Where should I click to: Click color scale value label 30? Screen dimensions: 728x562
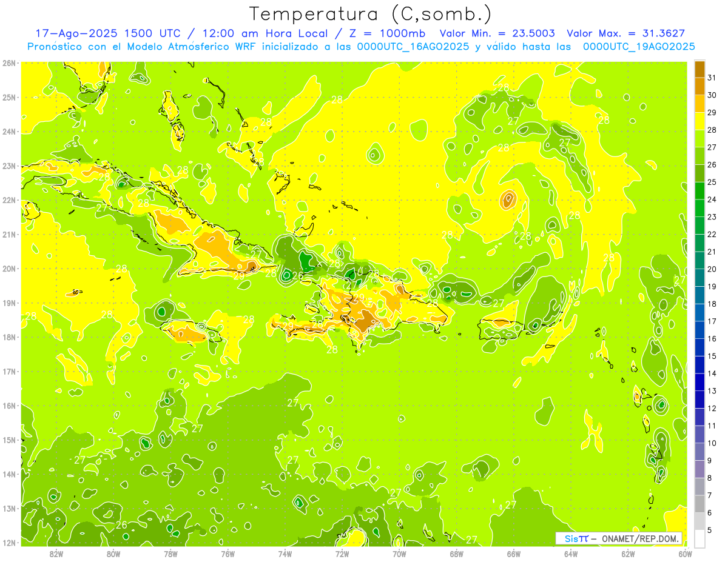pyautogui.click(x=712, y=95)
